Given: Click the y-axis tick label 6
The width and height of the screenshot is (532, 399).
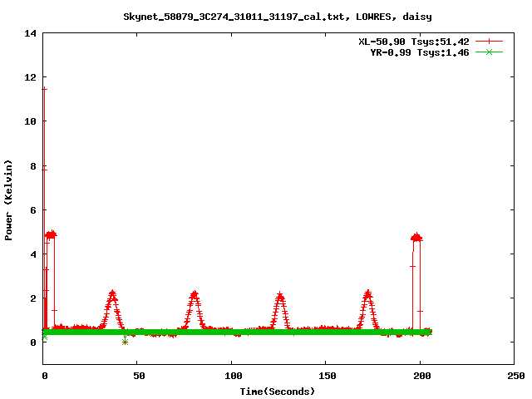Looking at the screenshot, I should tap(33, 210).
